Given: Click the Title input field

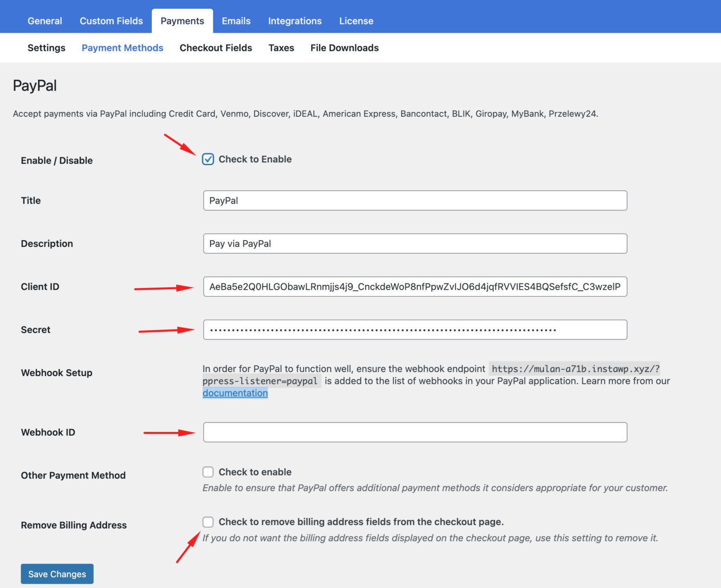Looking at the screenshot, I should (x=415, y=201).
